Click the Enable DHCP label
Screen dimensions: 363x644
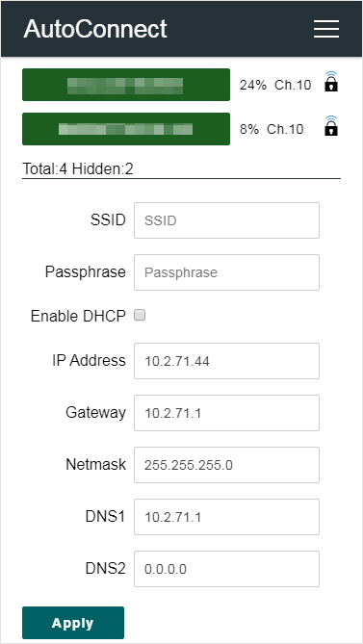point(78,316)
